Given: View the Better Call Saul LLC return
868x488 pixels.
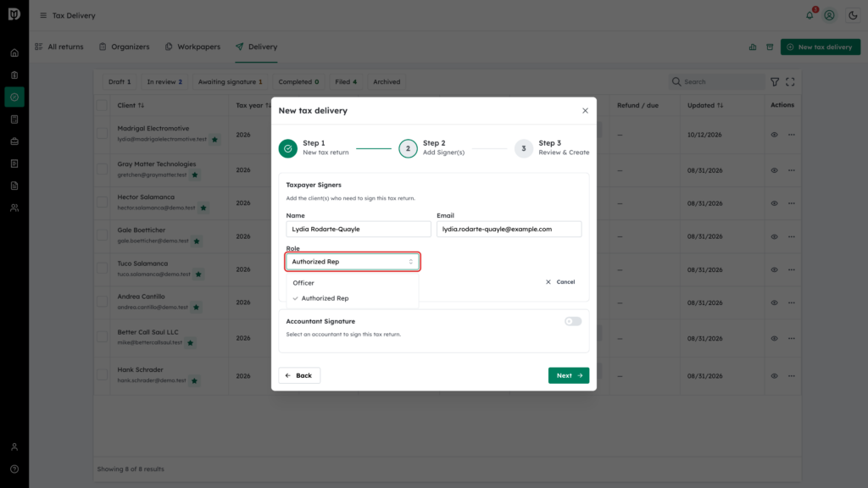Looking at the screenshot, I should point(774,338).
